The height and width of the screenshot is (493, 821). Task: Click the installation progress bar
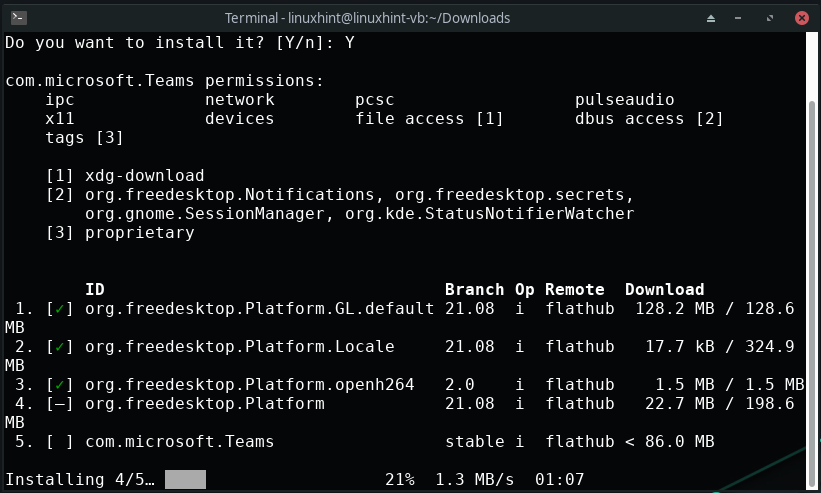coord(185,479)
